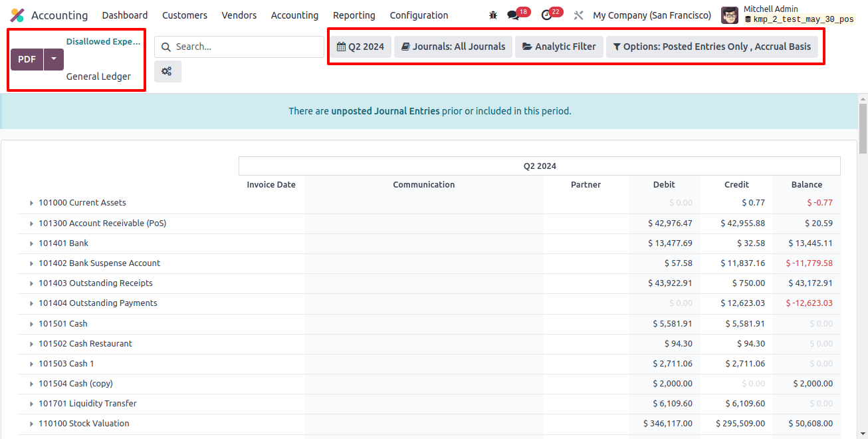Open the dropdown arrow beside PDF

point(54,59)
